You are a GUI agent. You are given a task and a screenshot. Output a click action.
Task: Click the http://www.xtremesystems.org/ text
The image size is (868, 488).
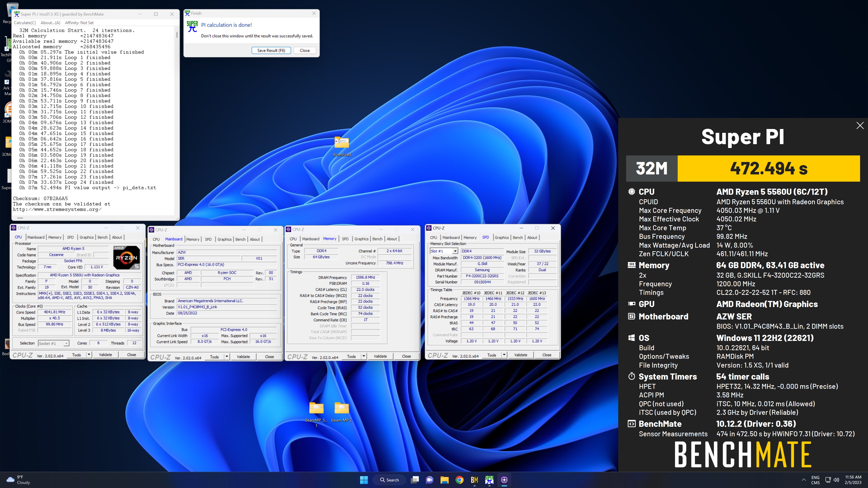[x=57, y=209]
